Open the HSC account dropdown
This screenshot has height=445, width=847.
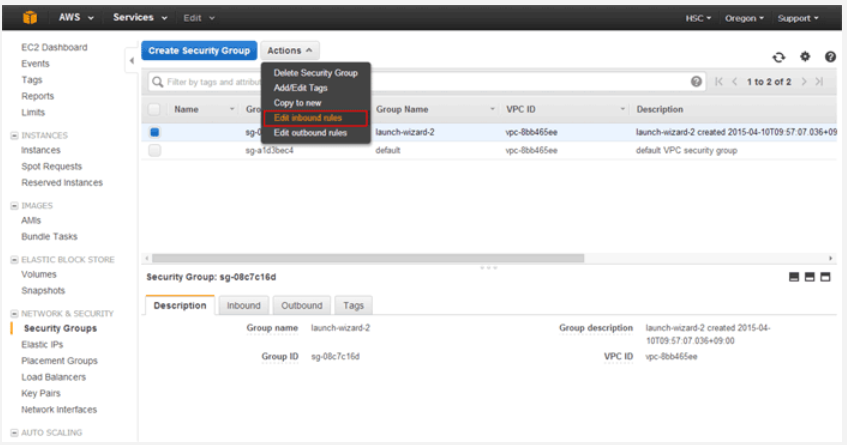click(698, 18)
